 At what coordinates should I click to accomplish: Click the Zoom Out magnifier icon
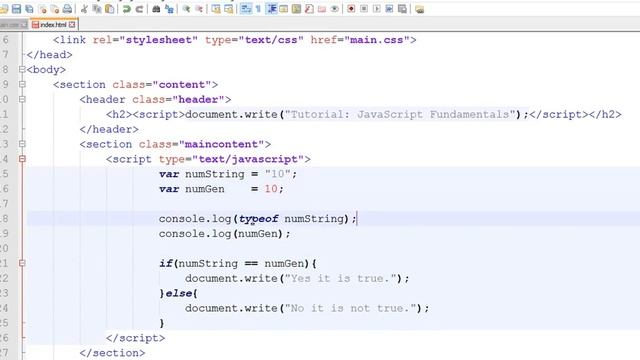[199, 9]
